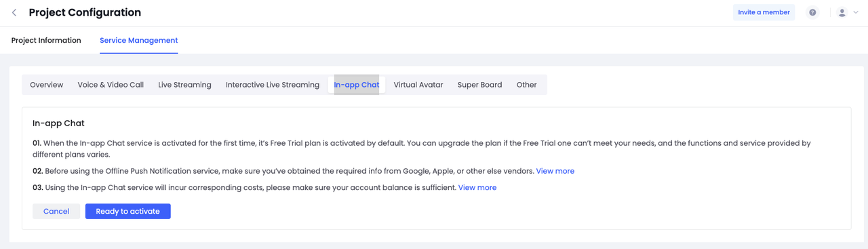Click View more for Offline Push Notification
The width and height of the screenshot is (868, 249).
(x=555, y=171)
